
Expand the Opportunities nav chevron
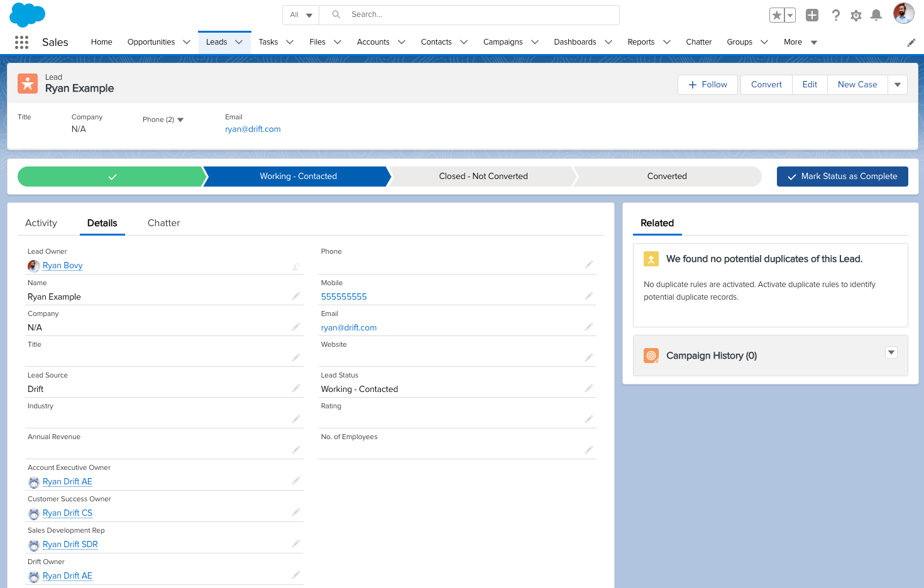pyautogui.click(x=187, y=42)
